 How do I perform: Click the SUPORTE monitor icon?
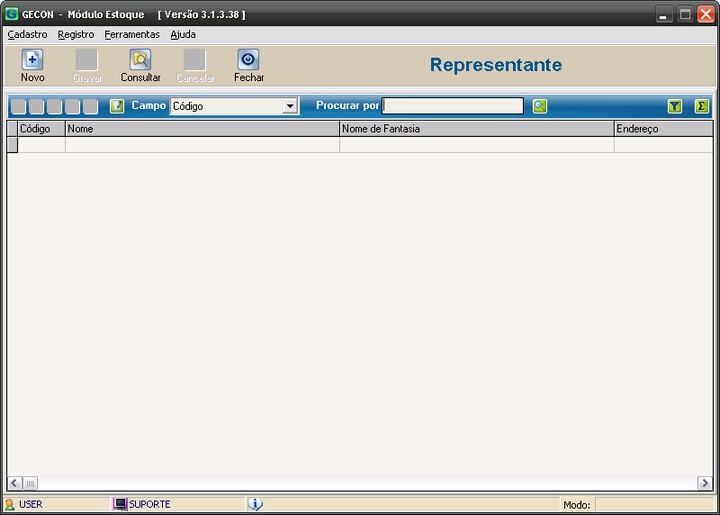[x=120, y=504]
